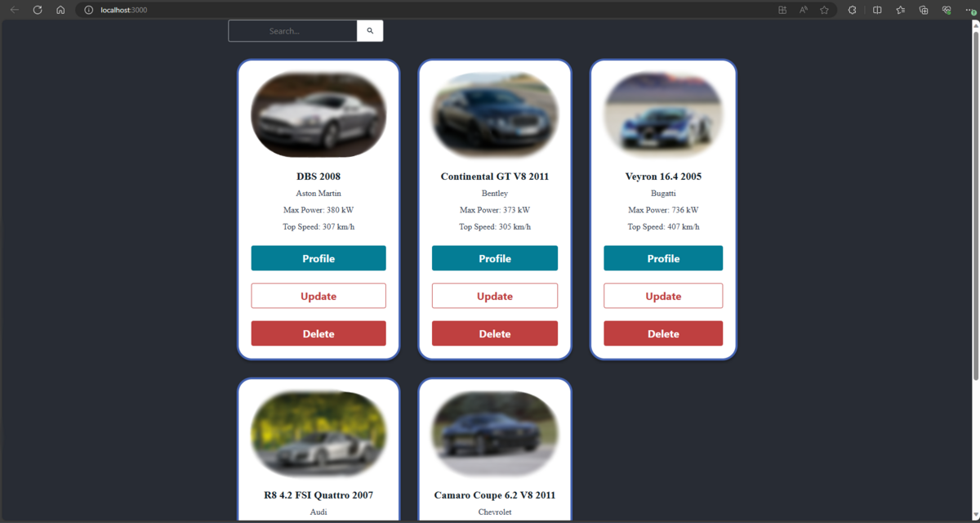The image size is (980, 523).
Task: Open the DBS 2008 car image
Action: click(318, 114)
